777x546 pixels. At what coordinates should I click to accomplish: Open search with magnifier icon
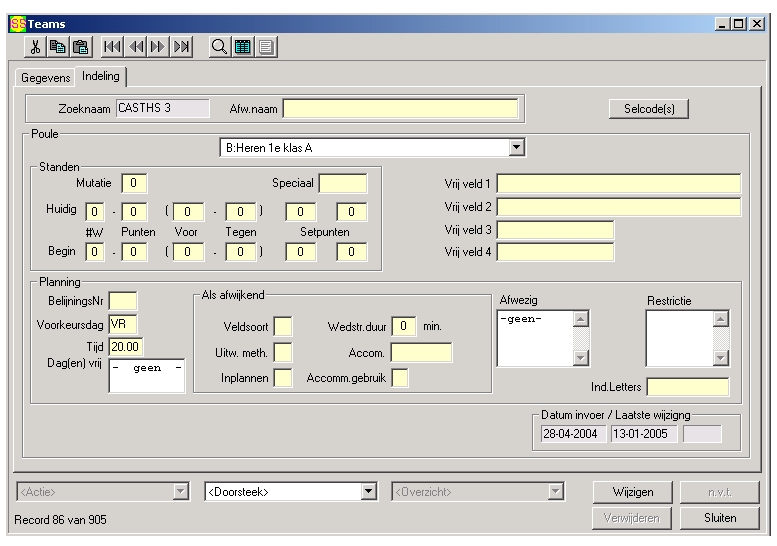point(219,46)
